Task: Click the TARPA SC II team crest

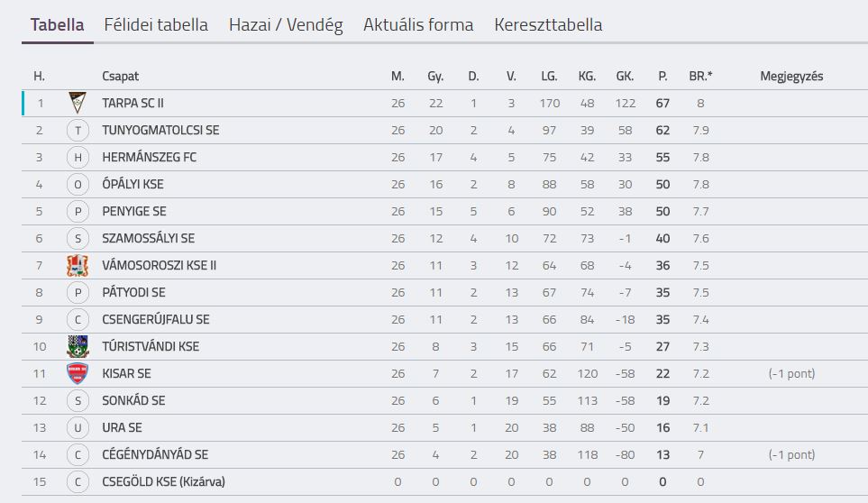Action: click(78, 103)
